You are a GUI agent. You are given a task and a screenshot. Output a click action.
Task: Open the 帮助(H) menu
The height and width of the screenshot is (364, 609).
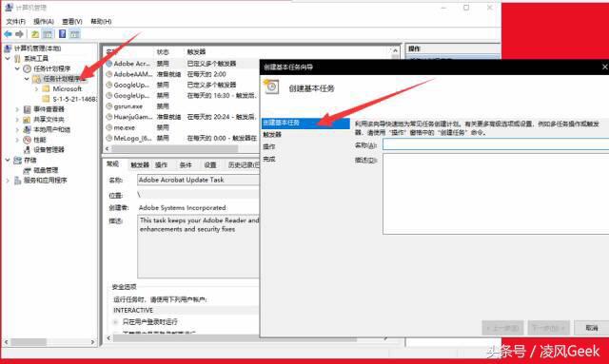[101, 21]
